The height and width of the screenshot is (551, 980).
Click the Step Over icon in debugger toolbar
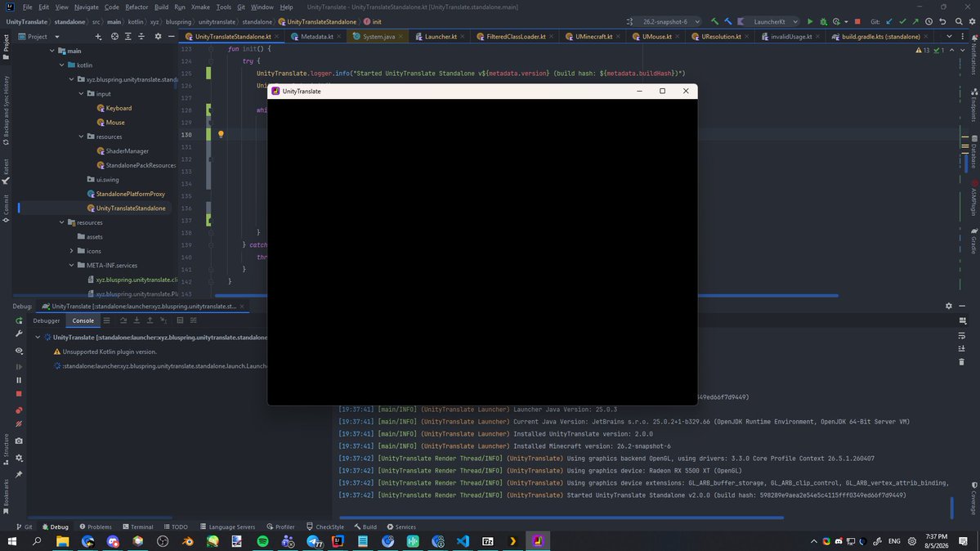click(x=123, y=320)
